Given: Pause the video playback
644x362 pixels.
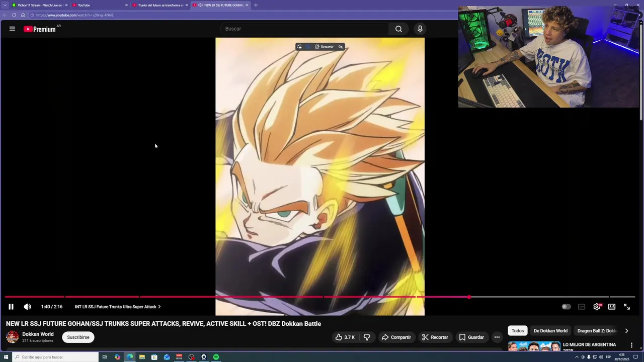Looking at the screenshot, I should point(11,307).
